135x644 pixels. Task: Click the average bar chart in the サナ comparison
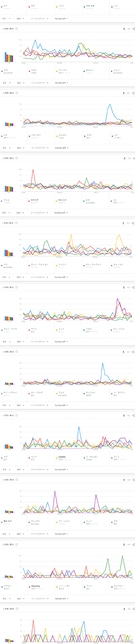click(x=9, y=57)
